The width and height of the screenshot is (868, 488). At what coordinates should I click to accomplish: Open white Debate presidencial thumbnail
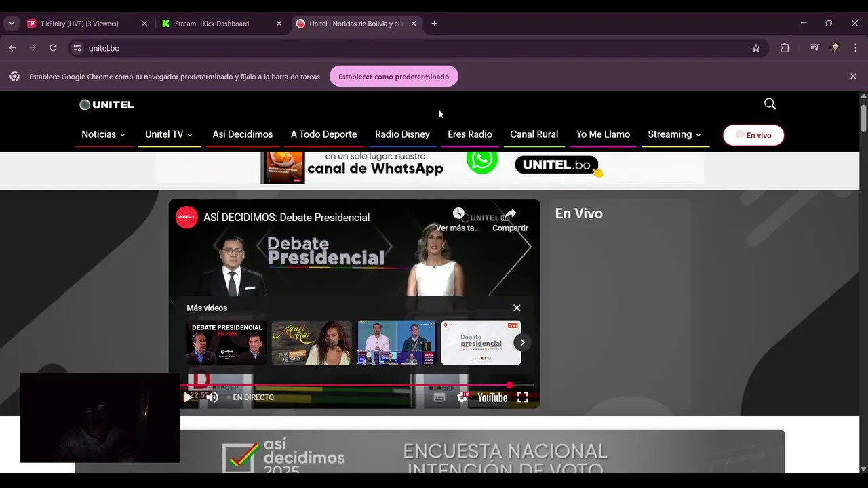click(481, 342)
